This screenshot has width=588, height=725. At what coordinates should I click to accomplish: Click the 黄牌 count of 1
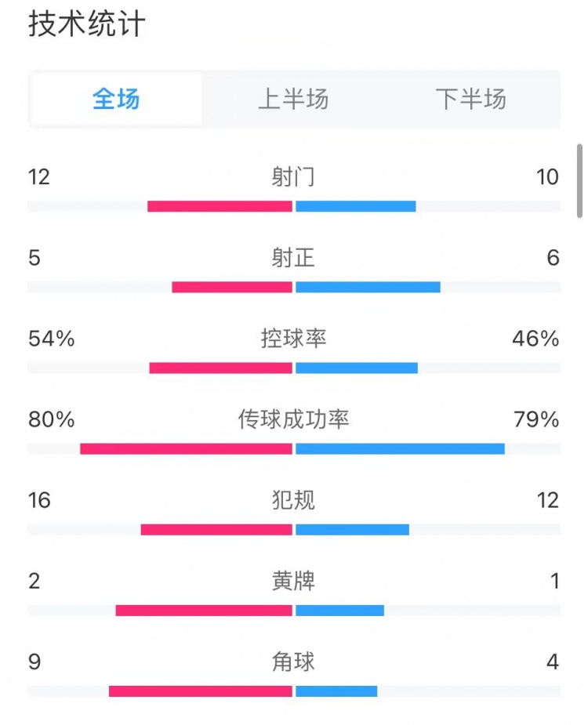click(x=554, y=582)
